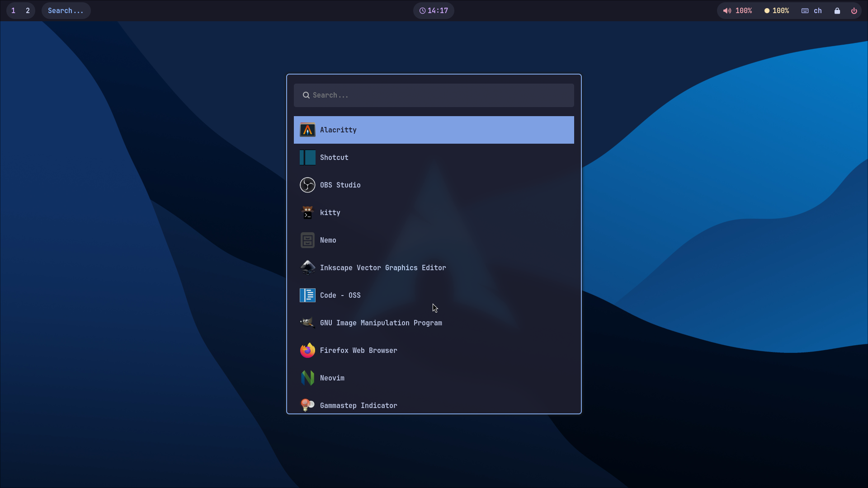This screenshot has width=868, height=488.
Task: Click the Gammastep lightbulb icon
Action: (307, 405)
